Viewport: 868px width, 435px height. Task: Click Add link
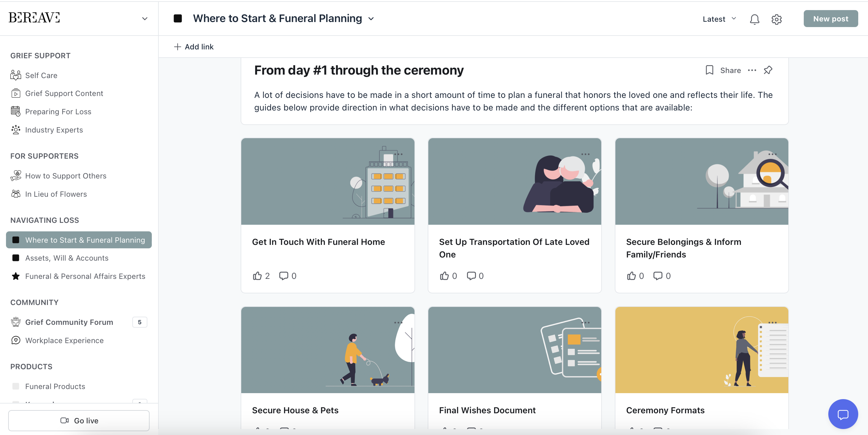tap(194, 47)
